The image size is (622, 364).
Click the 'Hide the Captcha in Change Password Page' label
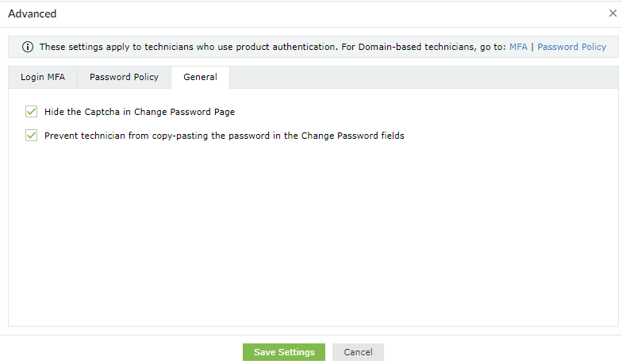pyautogui.click(x=140, y=112)
